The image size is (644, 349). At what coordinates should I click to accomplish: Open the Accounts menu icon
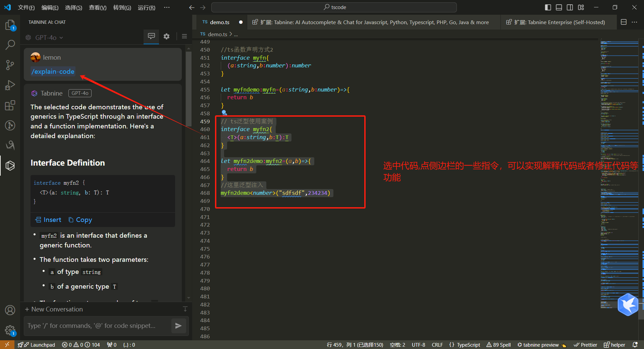pyautogui.click(x=10, y=310)
